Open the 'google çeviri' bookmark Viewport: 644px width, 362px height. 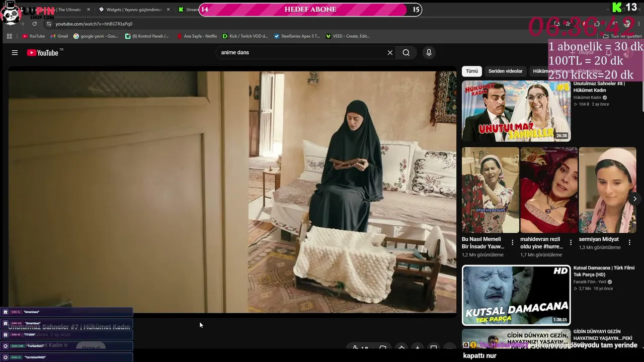pyautogui.click(x=96, y=36)
